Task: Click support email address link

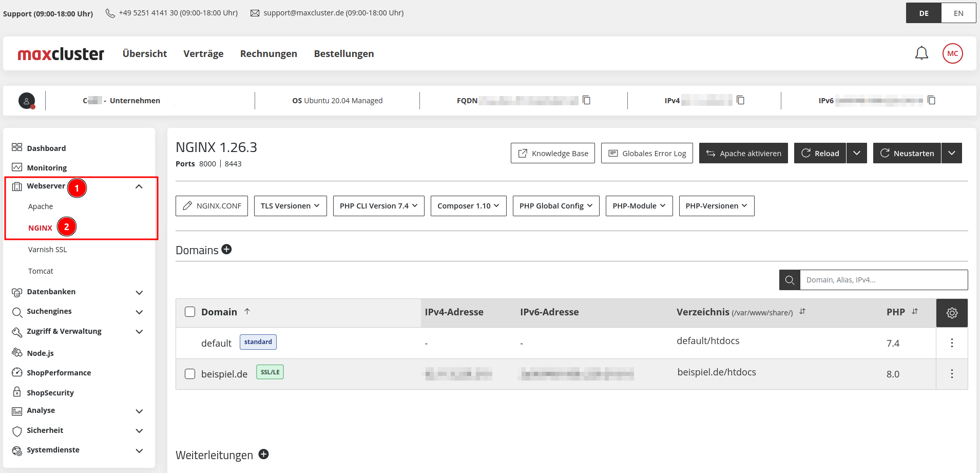Action: click(x=304, y=13)
